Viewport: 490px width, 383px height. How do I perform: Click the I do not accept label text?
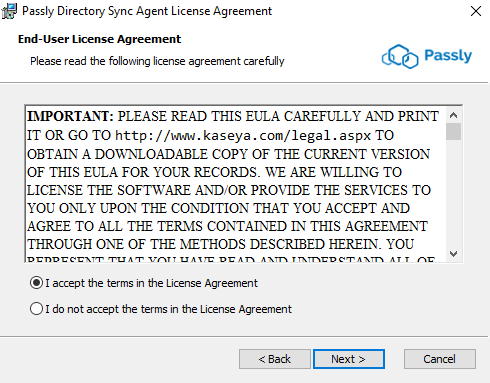[x=169, y=309]
